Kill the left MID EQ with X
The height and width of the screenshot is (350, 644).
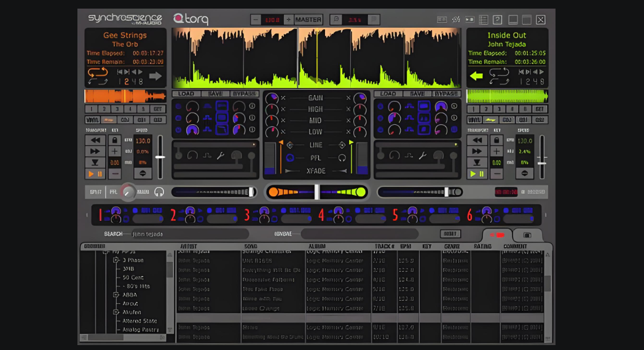tap(283, 121)
